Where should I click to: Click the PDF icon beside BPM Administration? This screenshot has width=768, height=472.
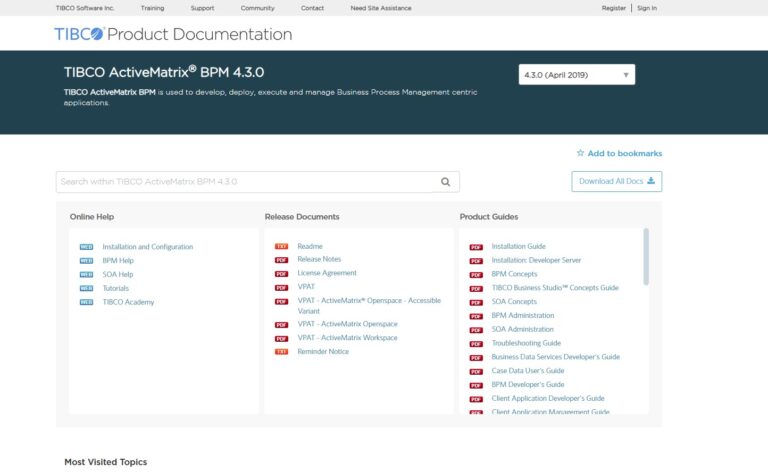[x=476, y=316]
